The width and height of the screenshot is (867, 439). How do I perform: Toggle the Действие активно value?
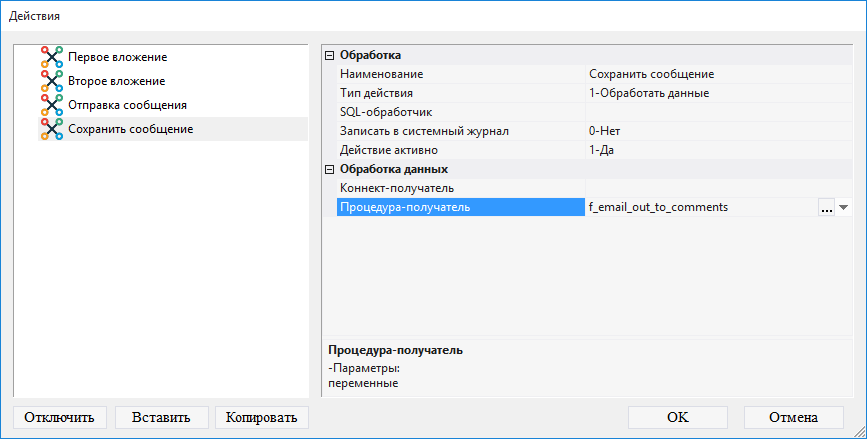pos(715,150)
